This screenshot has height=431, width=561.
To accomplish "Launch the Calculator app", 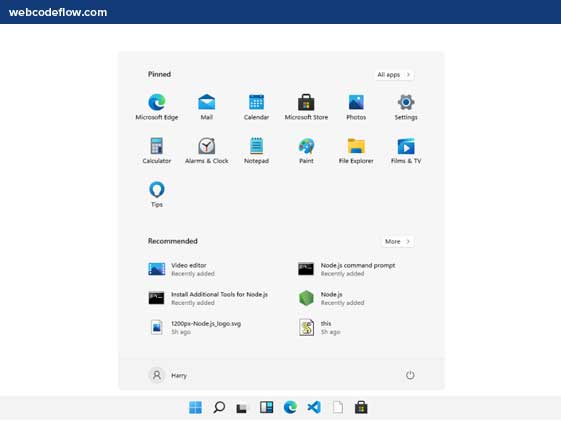I will coord(157,150).
